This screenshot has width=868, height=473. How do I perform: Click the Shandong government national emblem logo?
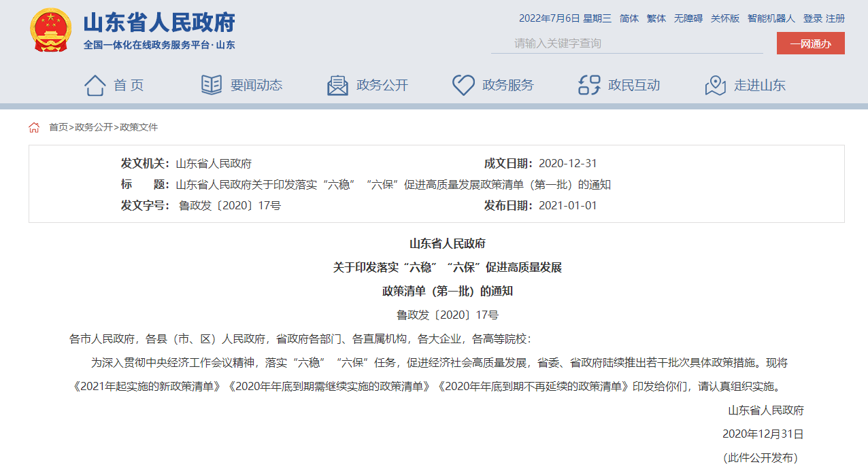coord(50,31)
